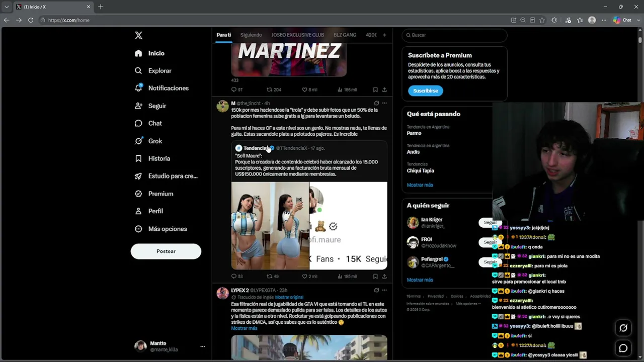This screenshot has height=362, width=644.
Task: Ask Grok about the @the_tincht post
Action: pos(376,103)
